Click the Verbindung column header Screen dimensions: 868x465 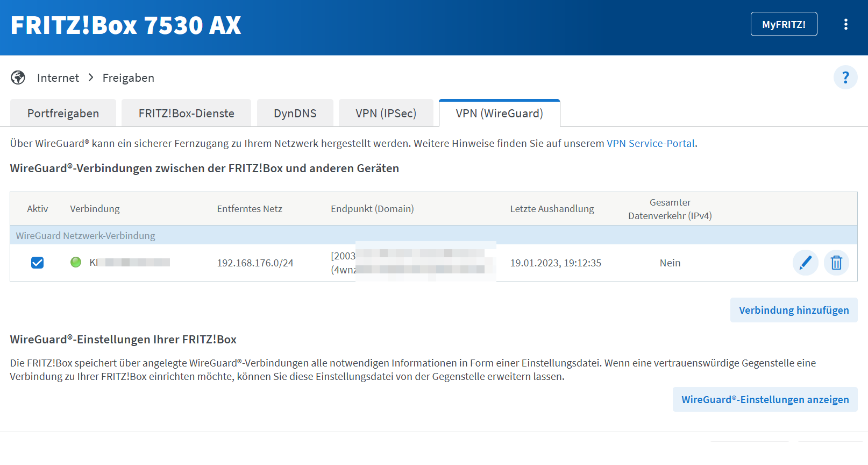point(95,209)
